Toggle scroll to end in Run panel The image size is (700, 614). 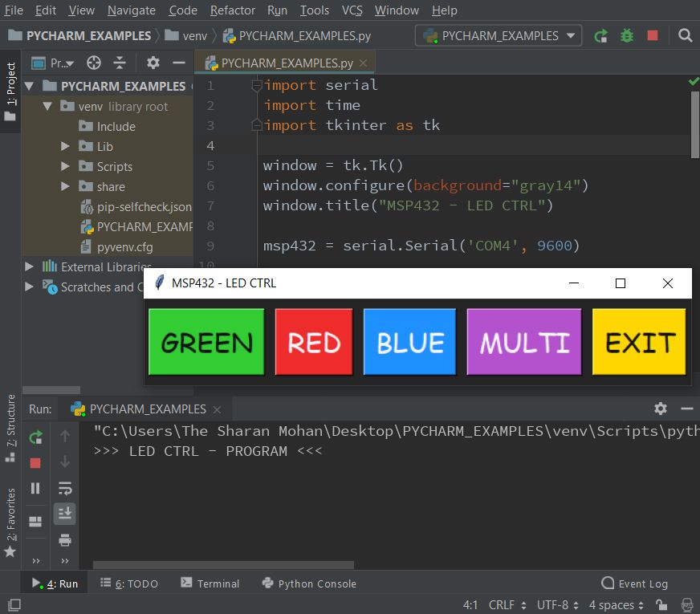click(65, 514)
